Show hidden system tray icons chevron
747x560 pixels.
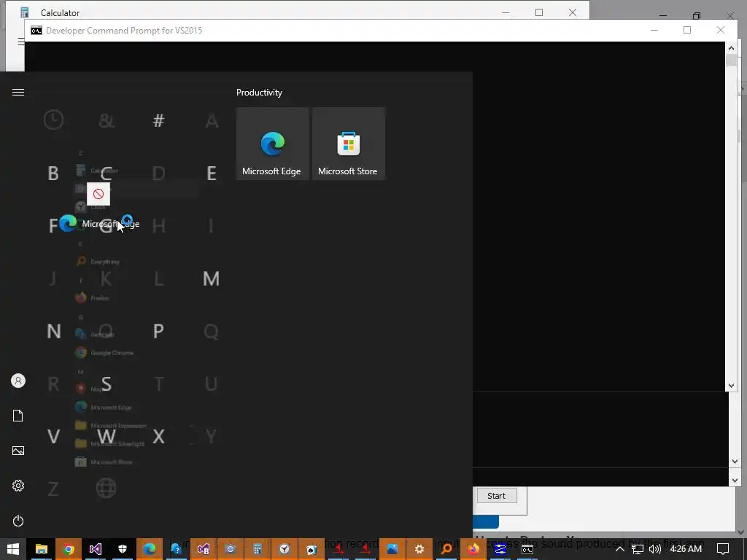(620, 549)
